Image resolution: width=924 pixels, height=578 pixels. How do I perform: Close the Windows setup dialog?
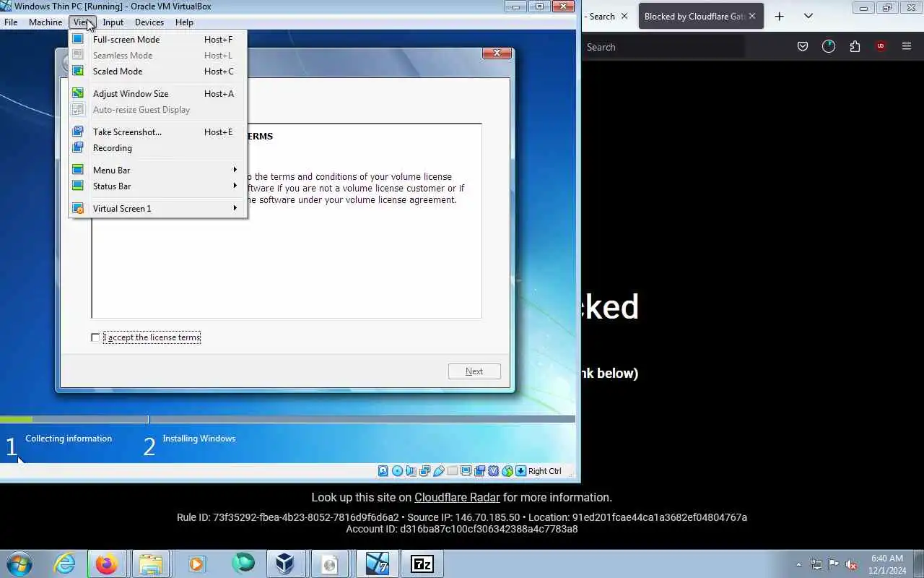click(x=497, y=53)
